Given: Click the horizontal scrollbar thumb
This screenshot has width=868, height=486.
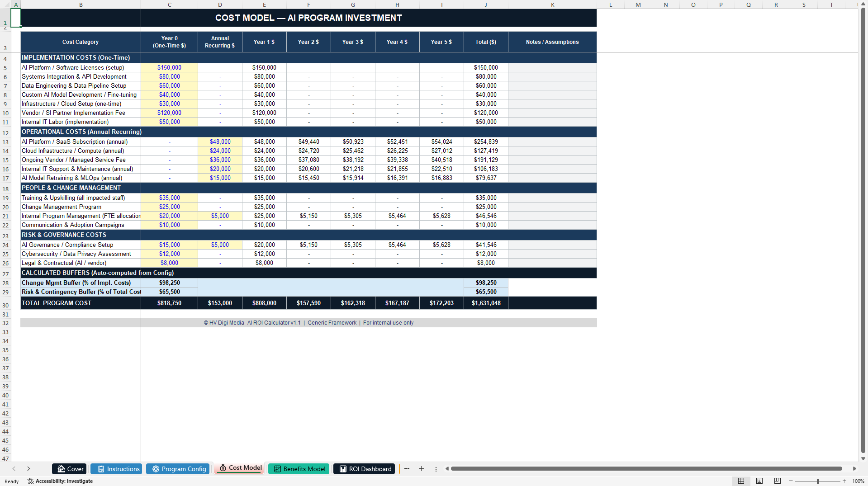Looking at the screenshot, I should coord(646,469).
